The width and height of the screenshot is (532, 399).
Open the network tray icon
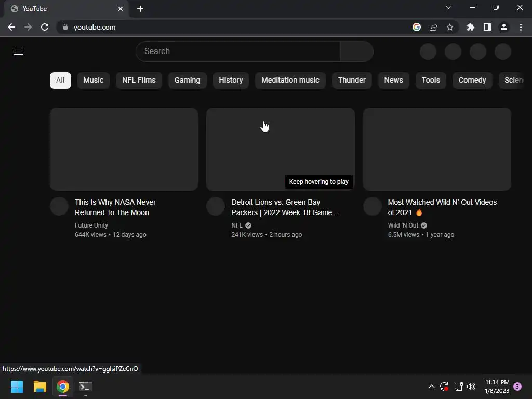458,387
